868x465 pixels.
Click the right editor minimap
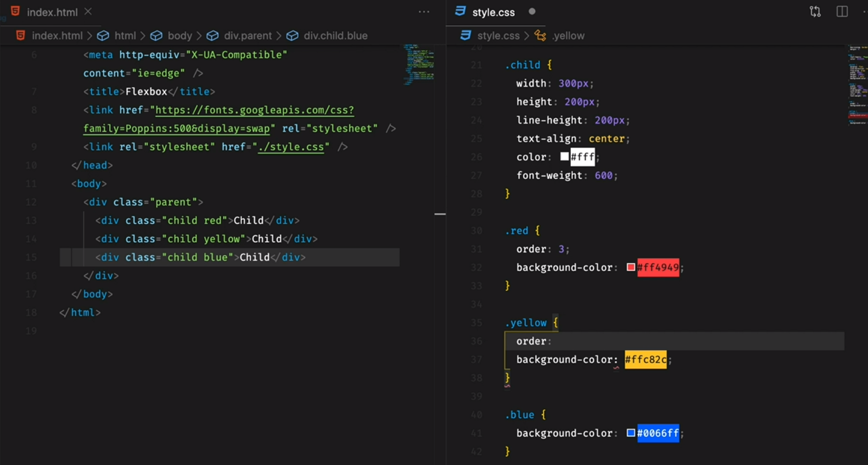[858, 87]
